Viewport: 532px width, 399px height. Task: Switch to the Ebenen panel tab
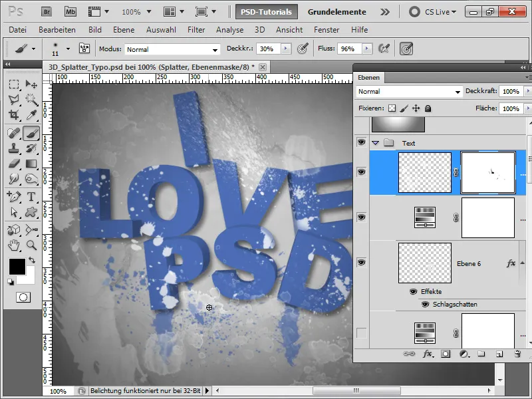369,78
